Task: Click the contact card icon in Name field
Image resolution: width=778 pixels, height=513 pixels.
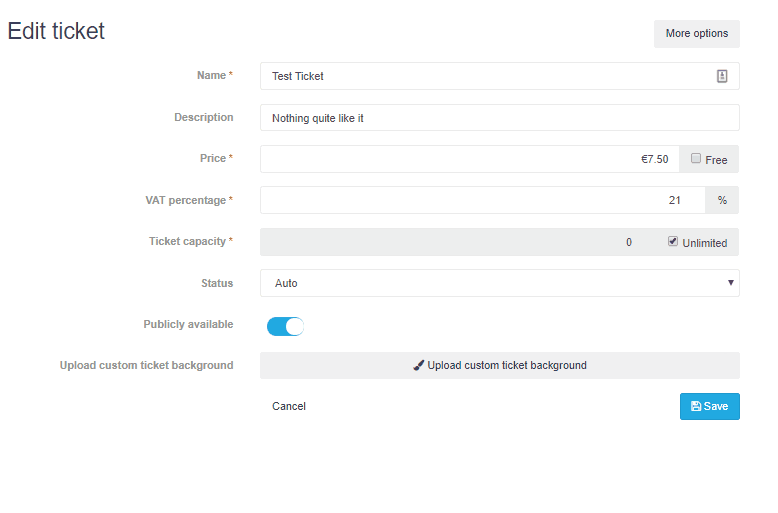Action: (x=721, y=76)
